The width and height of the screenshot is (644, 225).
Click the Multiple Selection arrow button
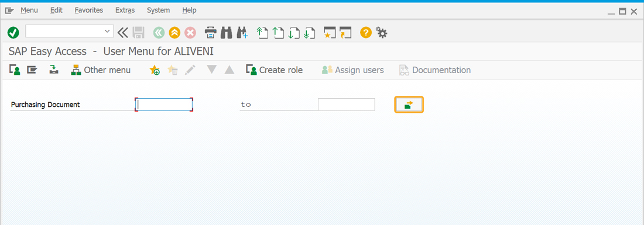pyautogui.click(x=409, y=105)
